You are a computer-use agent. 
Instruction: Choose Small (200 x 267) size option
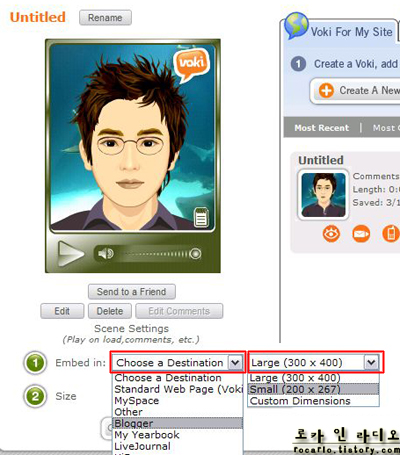pos(313,389)
